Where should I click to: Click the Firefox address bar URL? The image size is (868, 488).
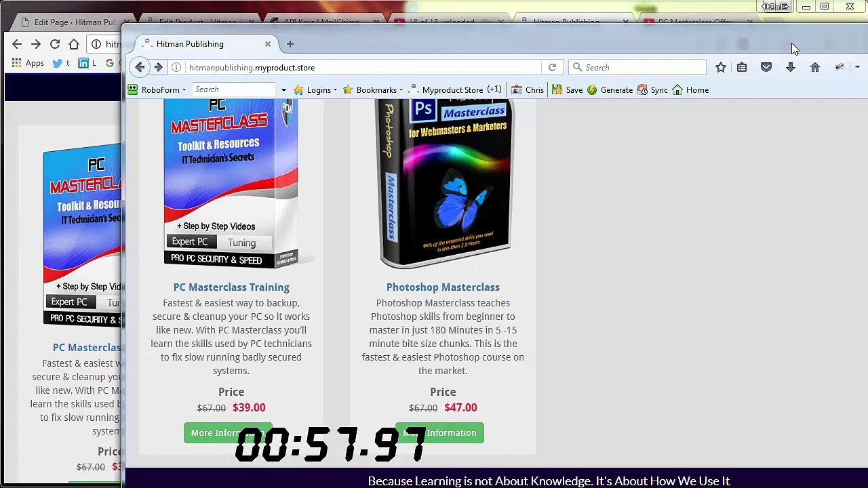252,68
